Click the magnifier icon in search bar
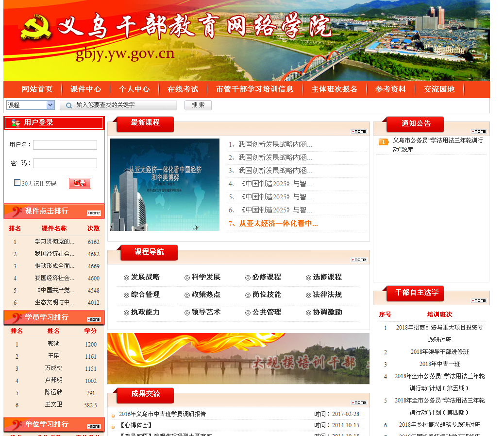 pyautogui.click(x=69, y=105)
